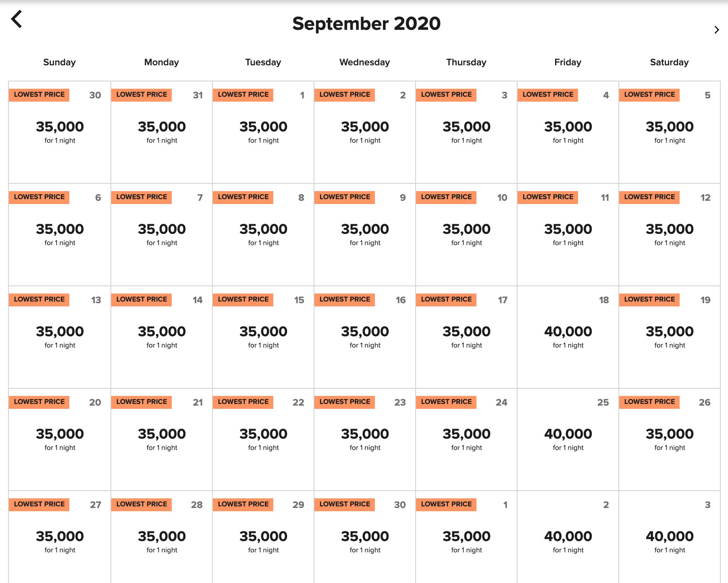Image resolution: width=728 pixels, height=583 pixels.
Task: Advance to next month with right chevron
Action: pyautogui.click(x=716, y=30)
